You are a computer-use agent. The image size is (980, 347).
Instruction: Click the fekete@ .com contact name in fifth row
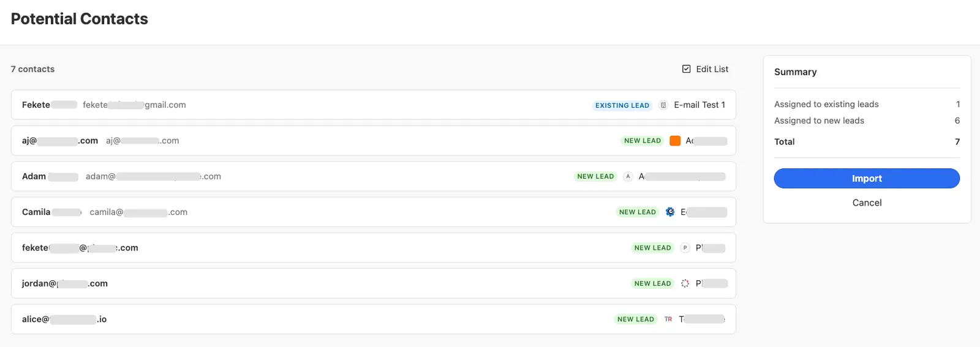[x=80, y=248]
